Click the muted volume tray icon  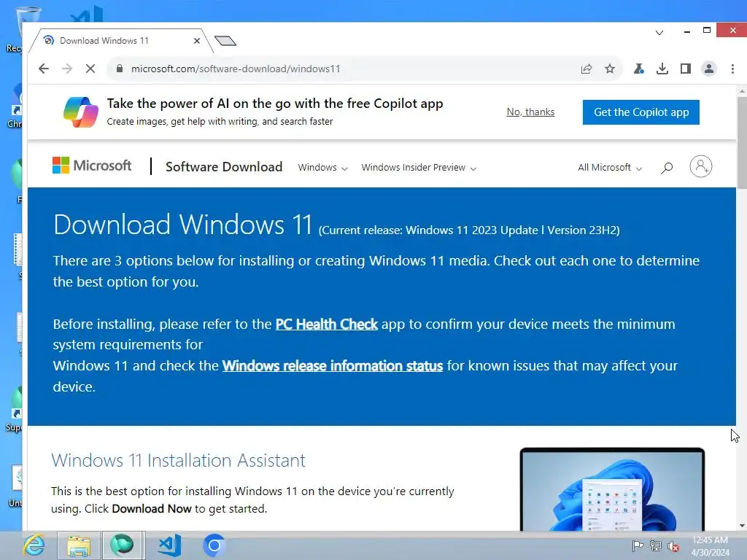[x=673, y=546]
